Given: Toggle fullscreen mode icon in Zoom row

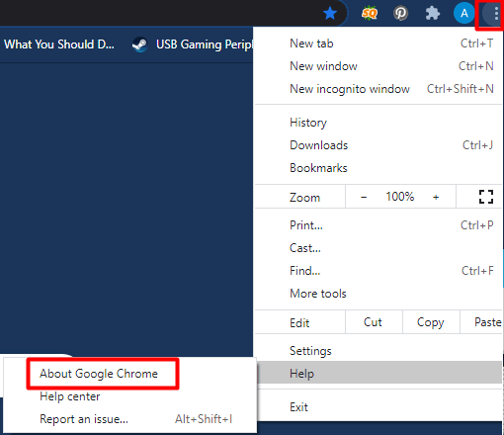Looking at the screenshot, I should (x=486, y=197).
